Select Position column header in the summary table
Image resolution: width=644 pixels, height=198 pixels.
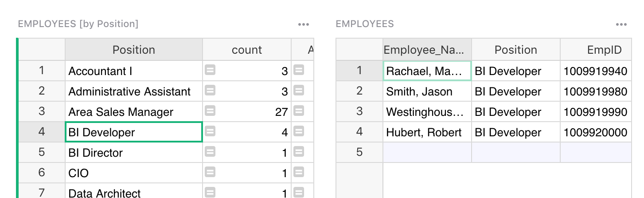133,50
